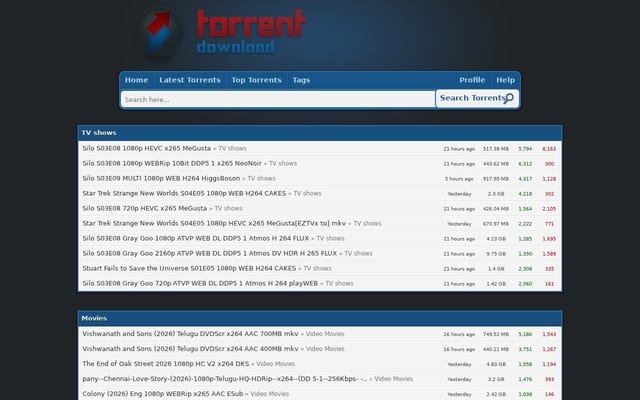Screen dimensions: 640x400
Task: Click size 670.97 MB in Star Trek HEVC row
Action: [x=496, y=224]
